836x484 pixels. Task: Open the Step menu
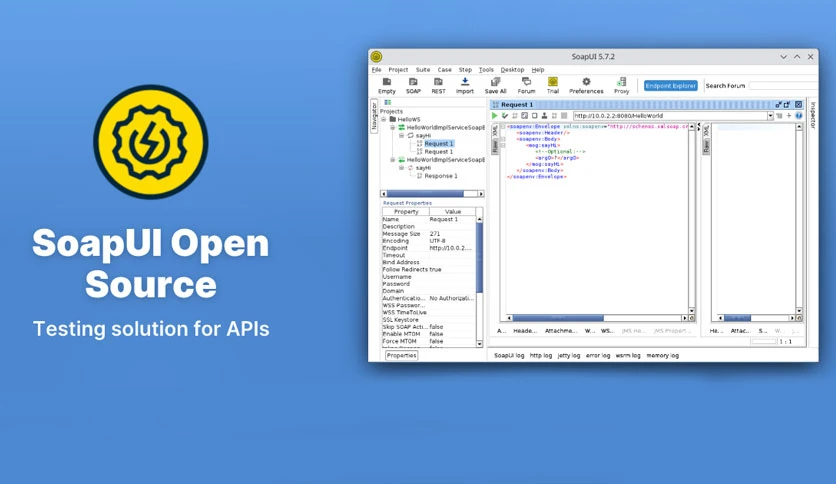465,70
